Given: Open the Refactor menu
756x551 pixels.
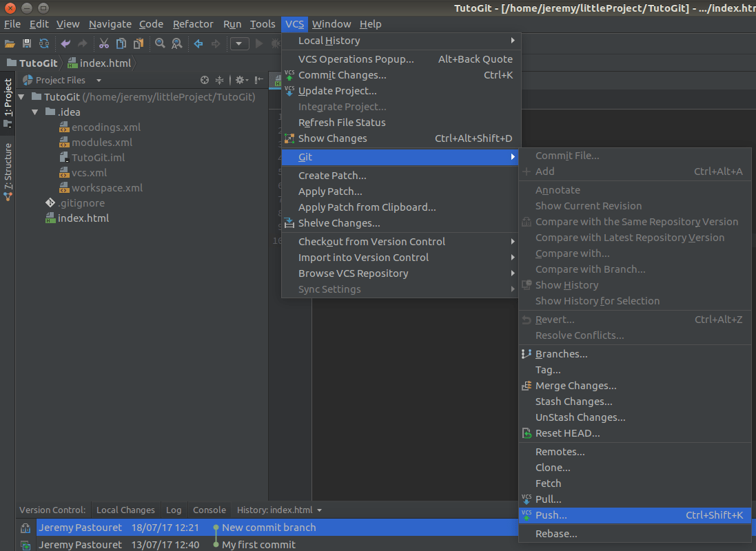Looking at the screenshot, I should 193,24.
